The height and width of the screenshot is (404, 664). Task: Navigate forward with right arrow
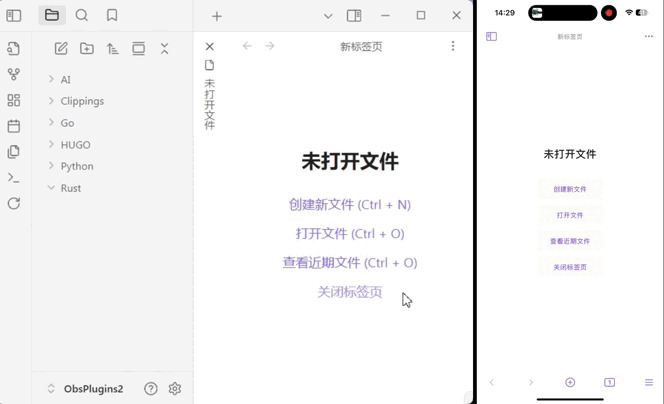270,46
